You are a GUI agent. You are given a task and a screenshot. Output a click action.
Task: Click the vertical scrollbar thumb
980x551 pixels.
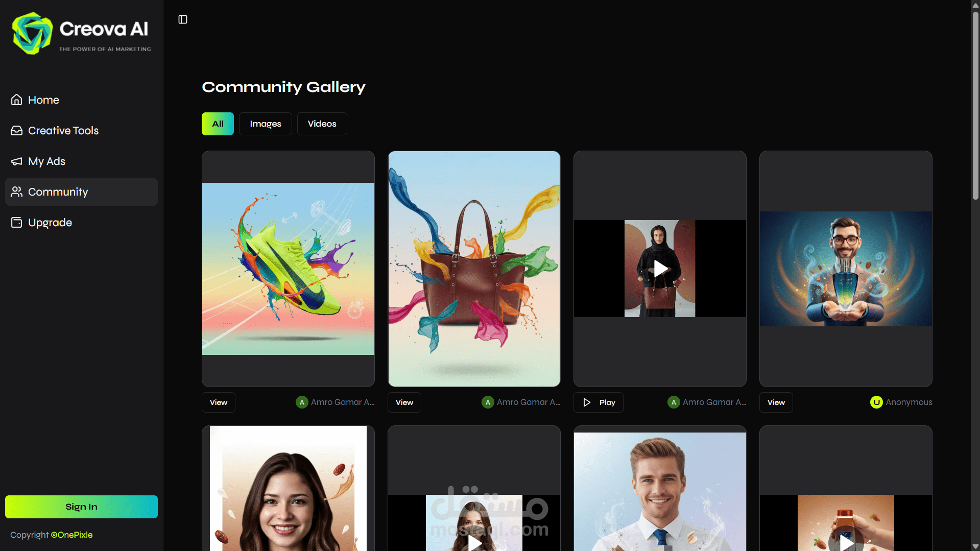(x=975, y=105)
